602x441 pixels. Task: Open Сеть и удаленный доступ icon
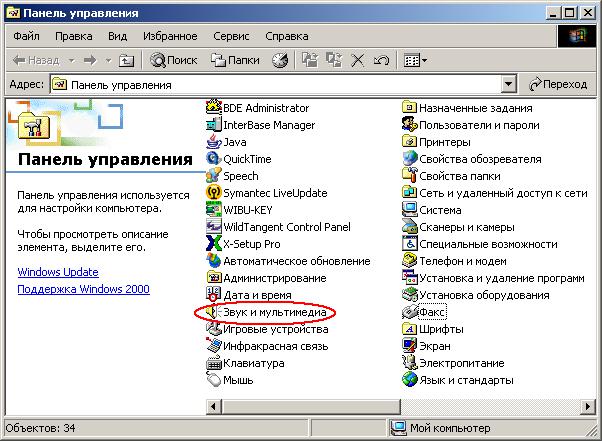(410, 193)
